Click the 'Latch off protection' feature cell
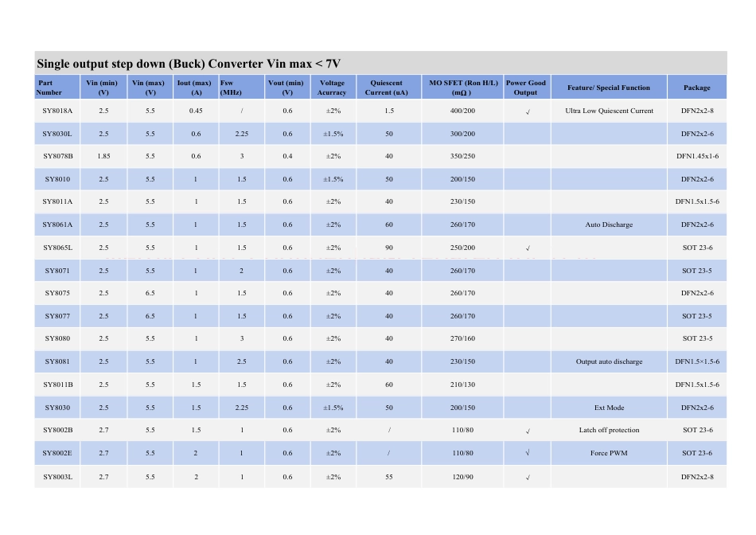Viewport: 756px width, 535px height. [x=609, y=430]
